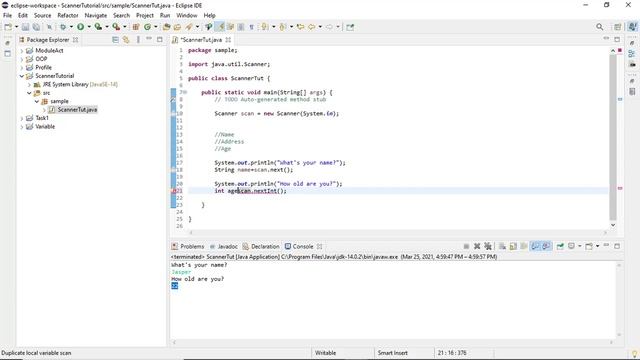Collapse the ScannerTutorial project
Viewport: 640px width, 360px height.
(22, 76)
